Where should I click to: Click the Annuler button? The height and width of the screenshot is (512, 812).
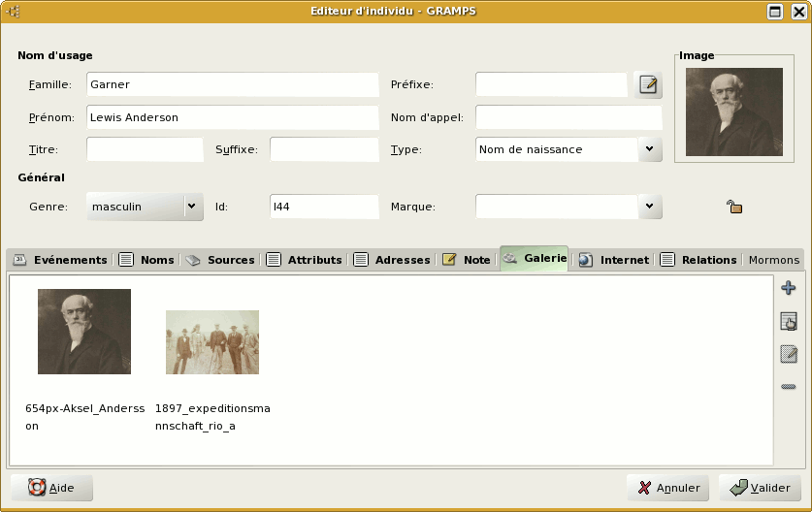(669, 488)
